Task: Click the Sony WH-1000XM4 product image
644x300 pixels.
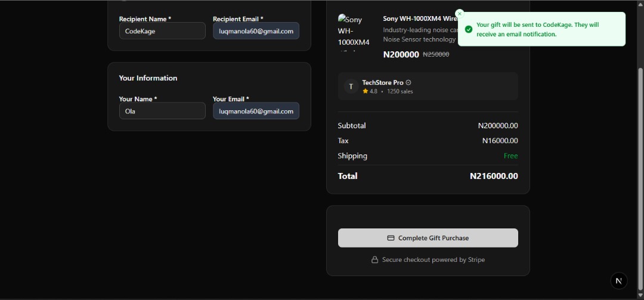Action: (x=354, y=32)
